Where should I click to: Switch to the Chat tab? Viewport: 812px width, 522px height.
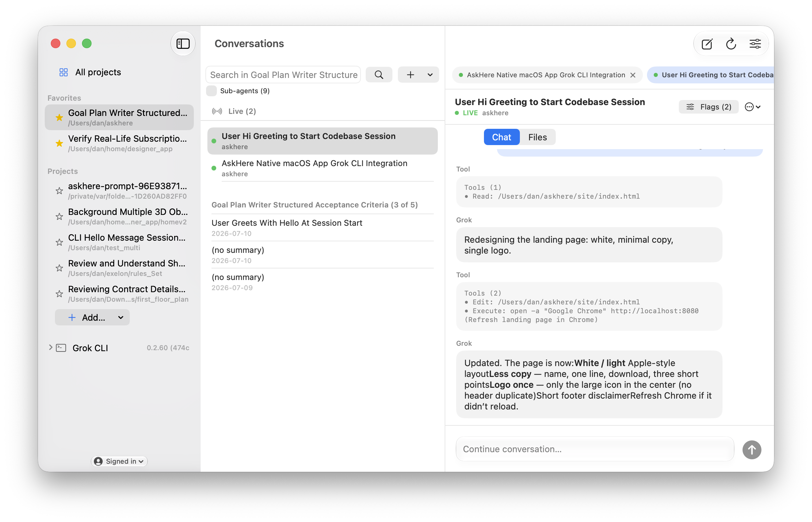[501, 137]
